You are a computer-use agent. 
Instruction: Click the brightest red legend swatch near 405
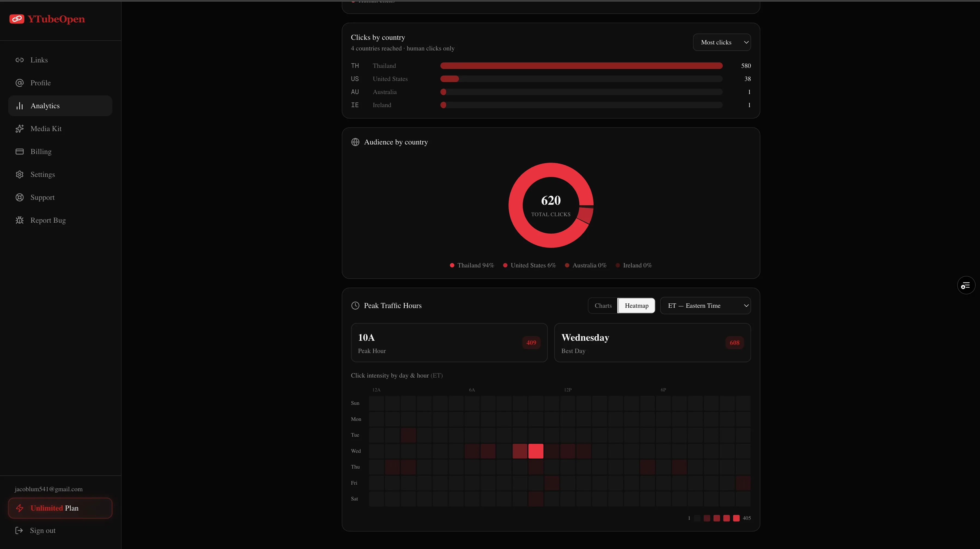coord(736,518)
